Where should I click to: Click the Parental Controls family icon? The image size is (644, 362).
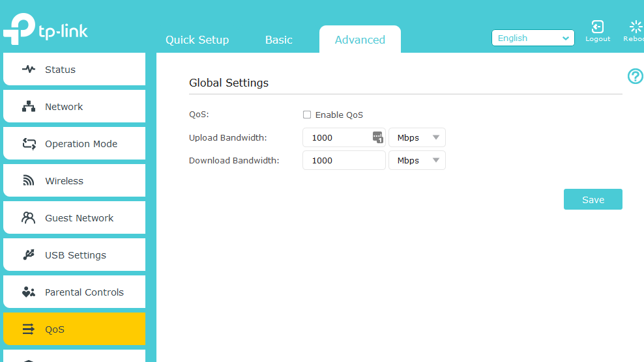click(x=29, y=292)
